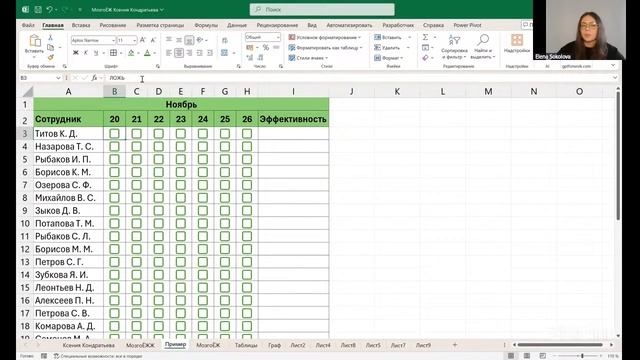Switch to the Вставка ribbon tab
The width and height of the screenshot is (640, 360).
tap(81, 25)
